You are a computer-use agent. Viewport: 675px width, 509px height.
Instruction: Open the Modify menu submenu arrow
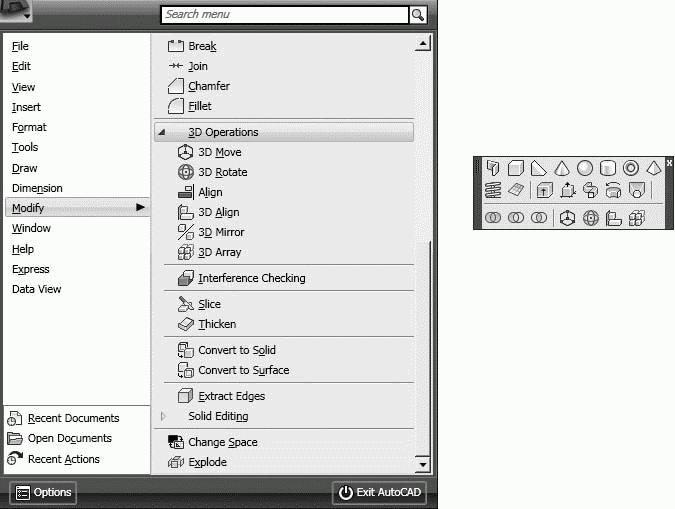pos(141,208)
